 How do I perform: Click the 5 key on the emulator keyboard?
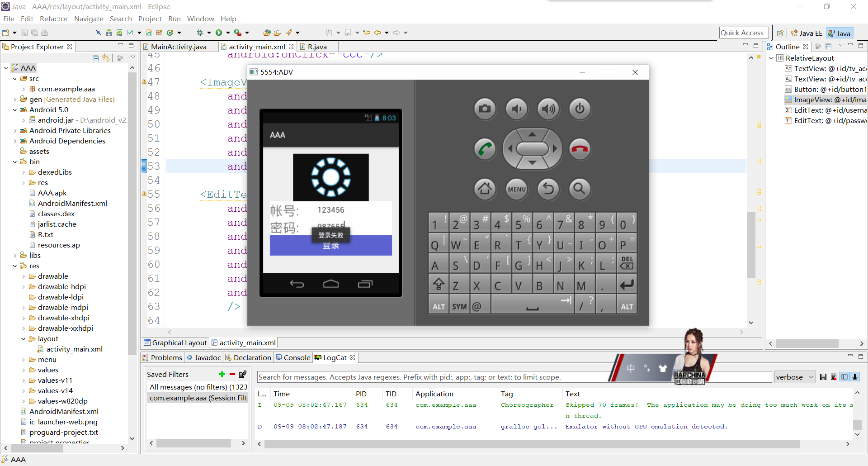click(x=522, y=222)
